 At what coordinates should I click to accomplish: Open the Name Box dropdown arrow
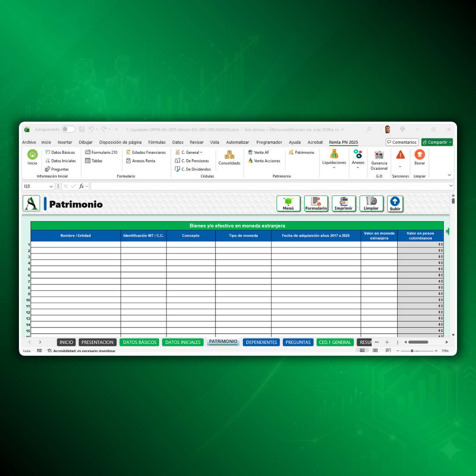(x=51, y=186)
